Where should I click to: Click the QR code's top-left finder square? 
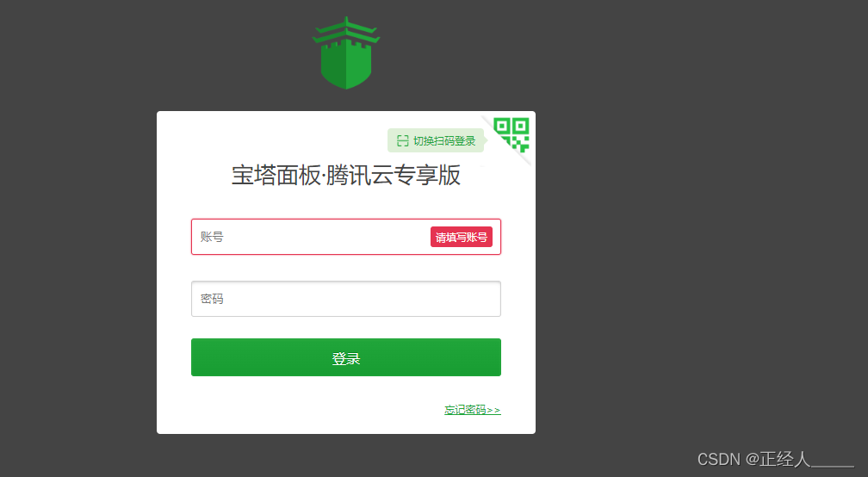click(x=501, y=126)
